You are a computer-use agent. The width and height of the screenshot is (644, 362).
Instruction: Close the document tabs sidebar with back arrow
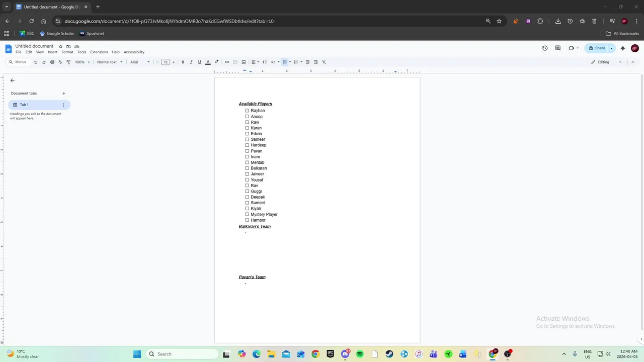coord(13,80)
